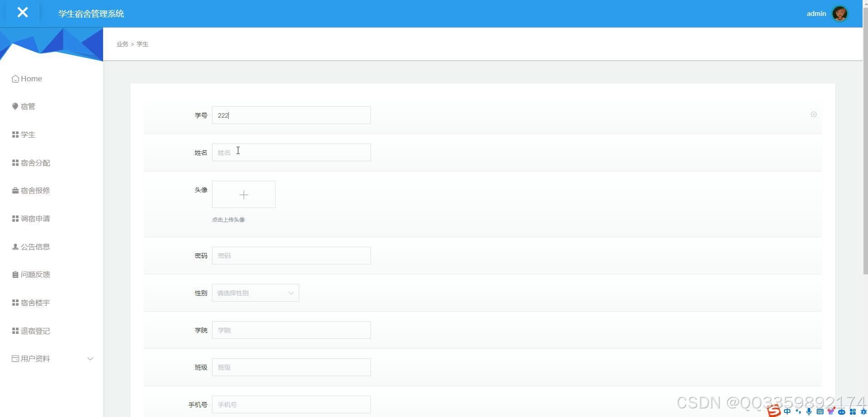The width and height of the screenshot is (868, 417).
Task: Click the 手机号 field label
Action: point(198,405)
